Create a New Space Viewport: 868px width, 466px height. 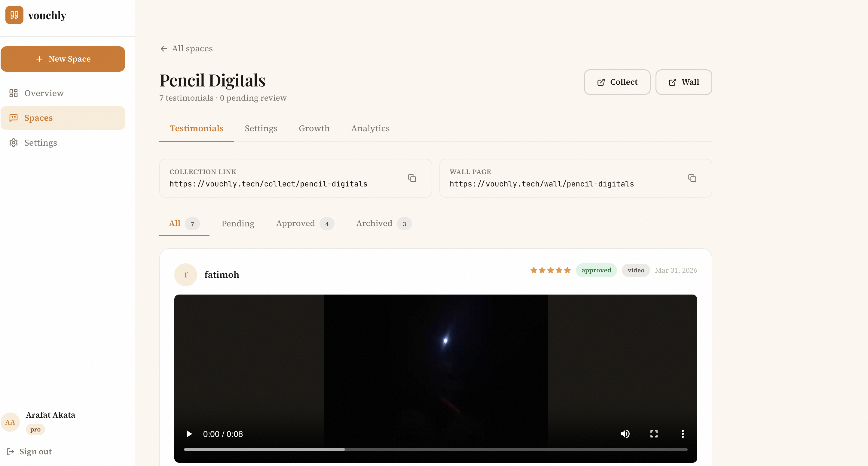pos(63,59)
